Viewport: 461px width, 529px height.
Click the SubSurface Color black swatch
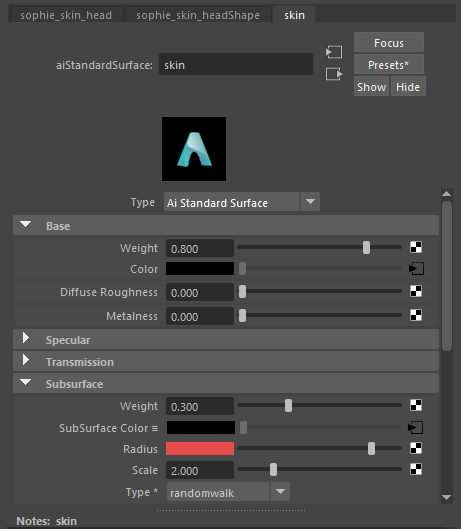(201, 427)
